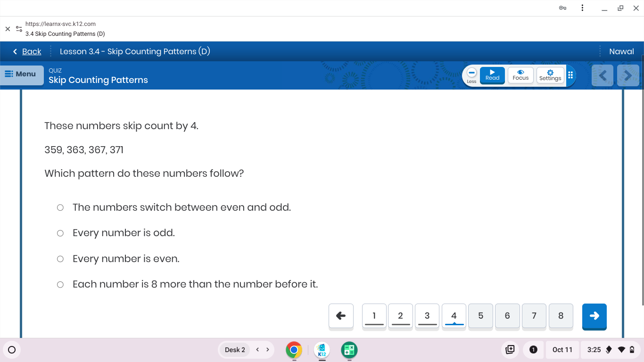Open the Read aloud playback tool
644x362 pixels.
click(x=492, y=75)
